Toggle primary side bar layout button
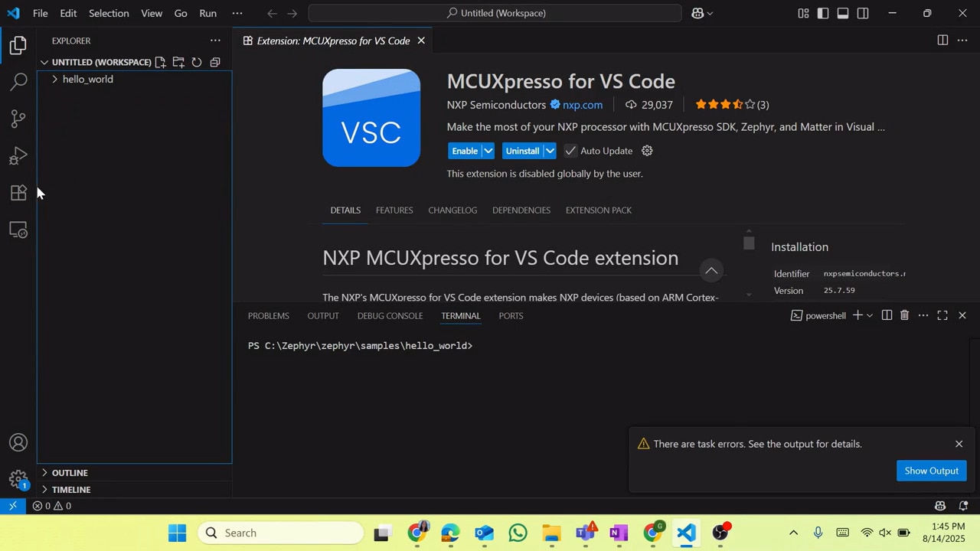The height and width of the screenshot is (551, 980). 823,13
